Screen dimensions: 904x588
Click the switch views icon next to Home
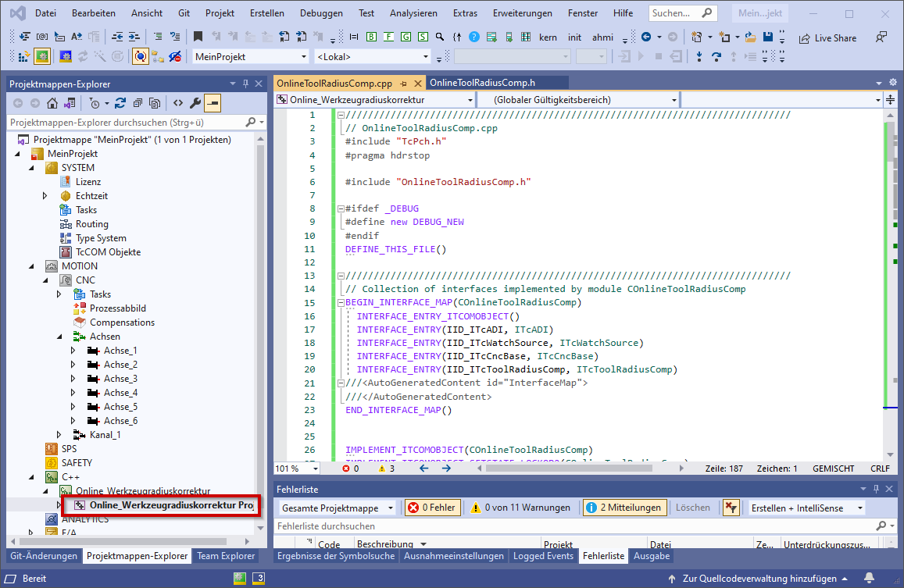click(70, 103)
